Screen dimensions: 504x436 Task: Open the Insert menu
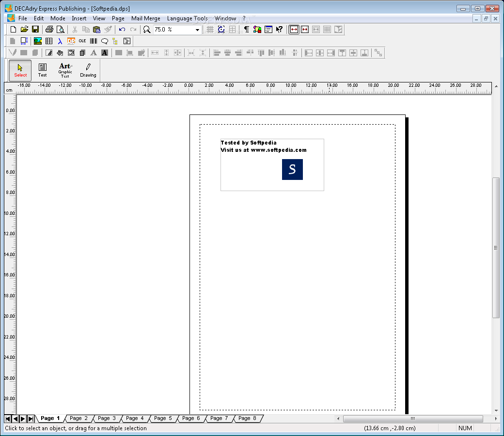79,18
